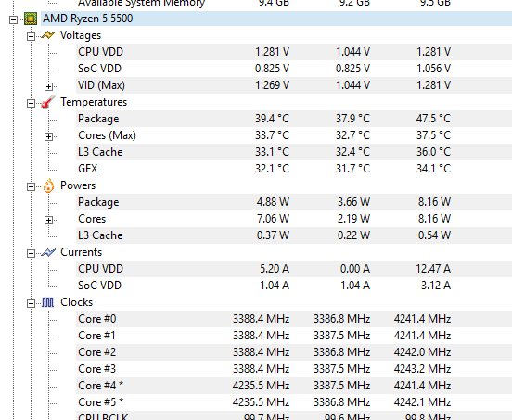Select the SoC VDD voltage row
512x420 pixels.
coord(294,69)
